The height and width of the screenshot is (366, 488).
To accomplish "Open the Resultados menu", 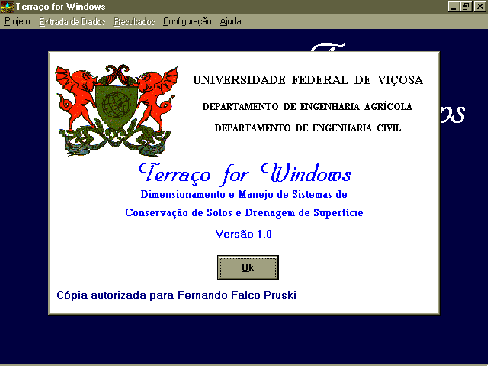I will click(x=134, y=22).
